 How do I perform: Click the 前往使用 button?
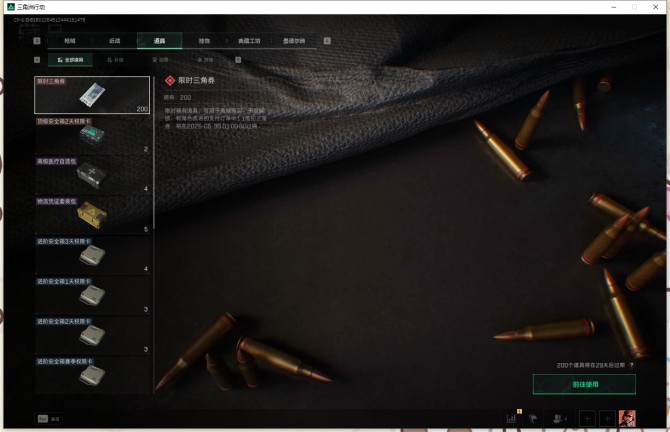pos(584,384)
